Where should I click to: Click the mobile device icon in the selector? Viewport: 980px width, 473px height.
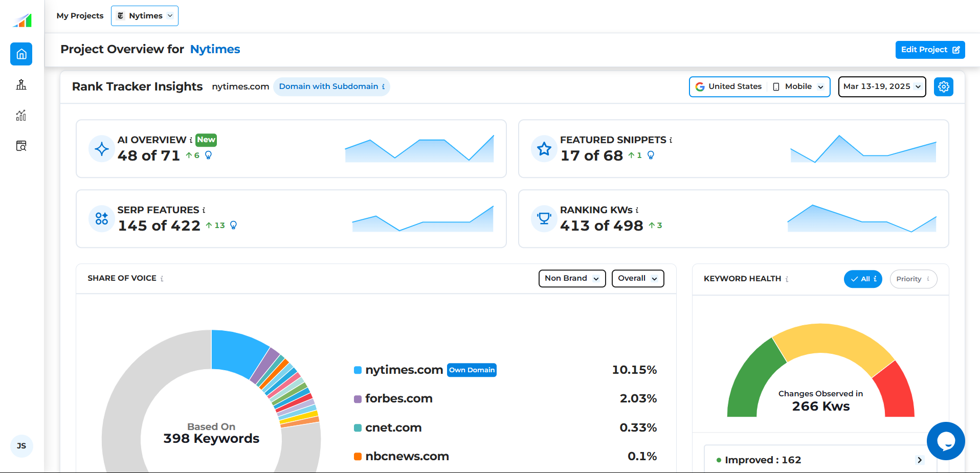click(x=776, y=87)
